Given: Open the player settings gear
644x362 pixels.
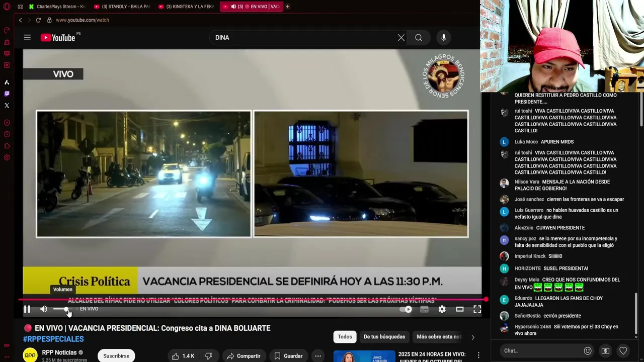Looking at the screenshot, I should point(442,309).
